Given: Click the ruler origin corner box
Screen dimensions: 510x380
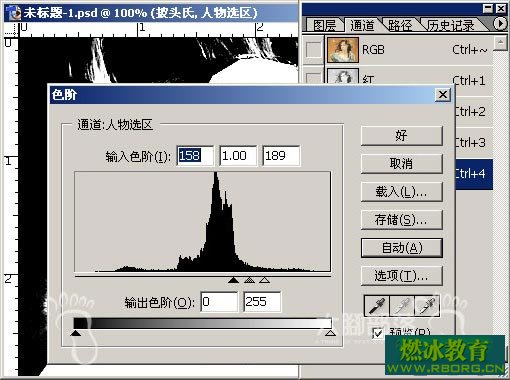Looking at the screenshot, I should pyautogui.click(x=11, y=29).
